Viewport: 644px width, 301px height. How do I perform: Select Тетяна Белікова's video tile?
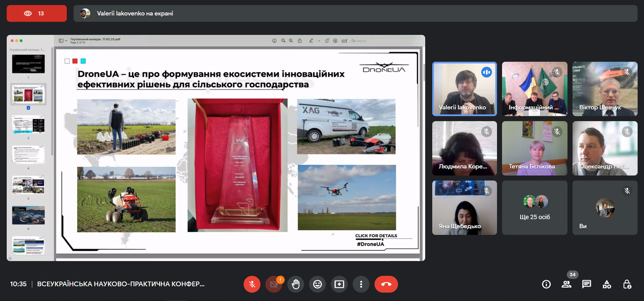tap(535, 148)
